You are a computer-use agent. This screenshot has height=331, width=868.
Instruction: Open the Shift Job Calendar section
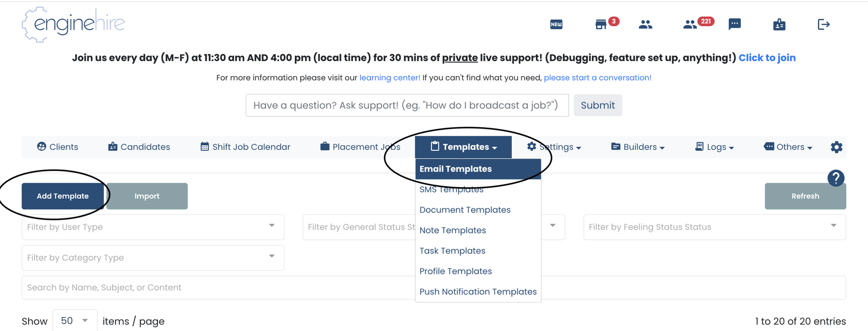[x=245, y=147]
